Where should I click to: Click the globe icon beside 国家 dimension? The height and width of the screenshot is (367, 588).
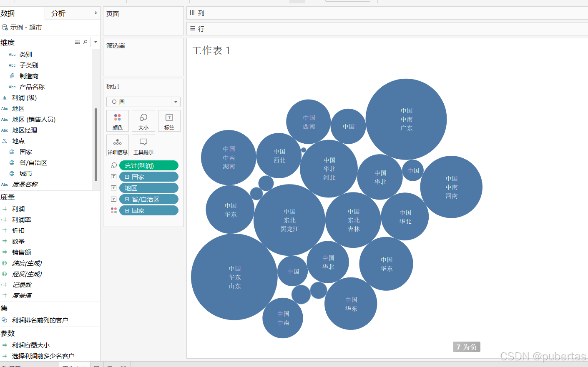pyautogui.click(x=12, y=152)
